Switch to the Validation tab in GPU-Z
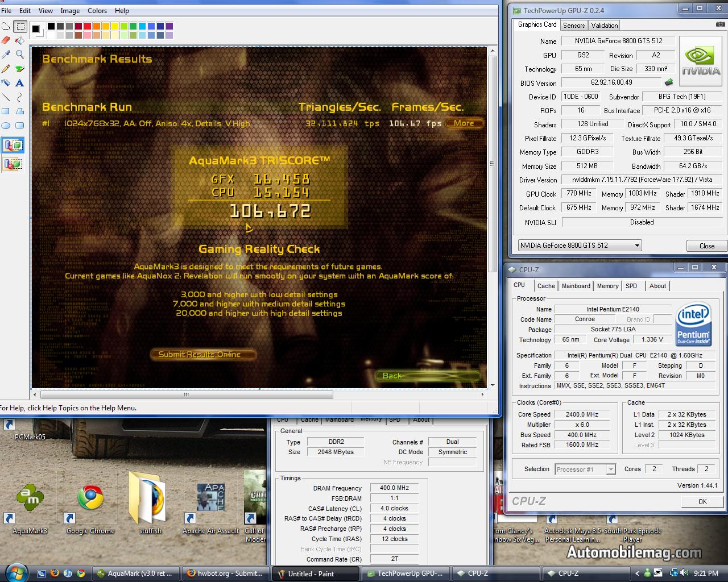The height and width of the screenshot is (582, 728). [604, 26]
